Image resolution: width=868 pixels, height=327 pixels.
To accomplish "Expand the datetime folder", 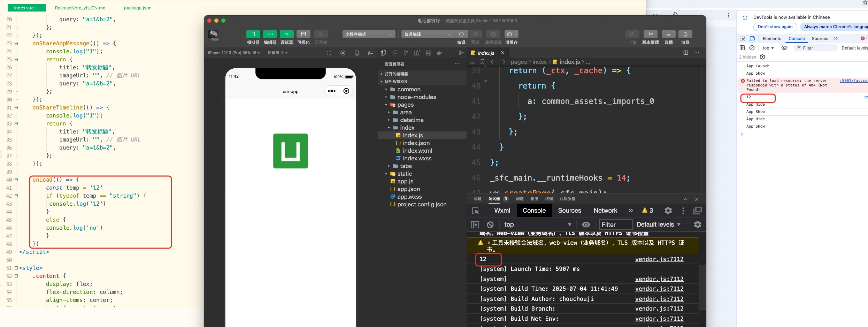I will (x=412, y=120).
